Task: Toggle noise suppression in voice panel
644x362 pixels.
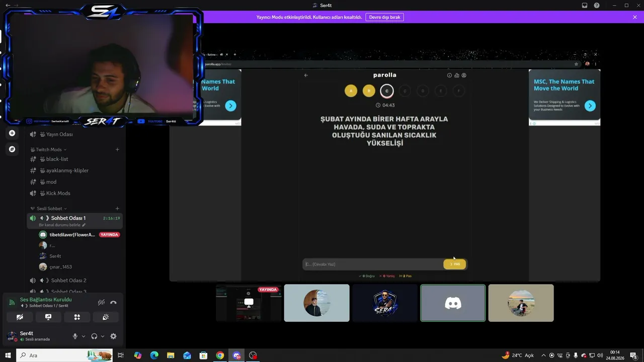Action: (x=101, y=302)
